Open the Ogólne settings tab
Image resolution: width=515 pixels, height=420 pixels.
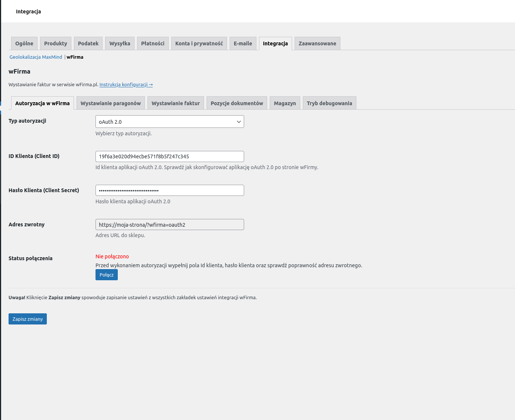tap(24, 43)
